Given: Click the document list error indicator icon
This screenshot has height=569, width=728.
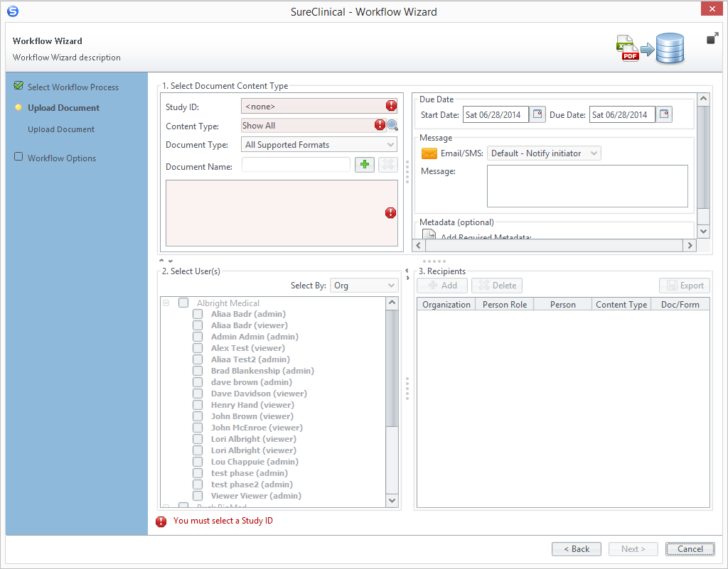Looking at the screenshot, I should point(390,213).
